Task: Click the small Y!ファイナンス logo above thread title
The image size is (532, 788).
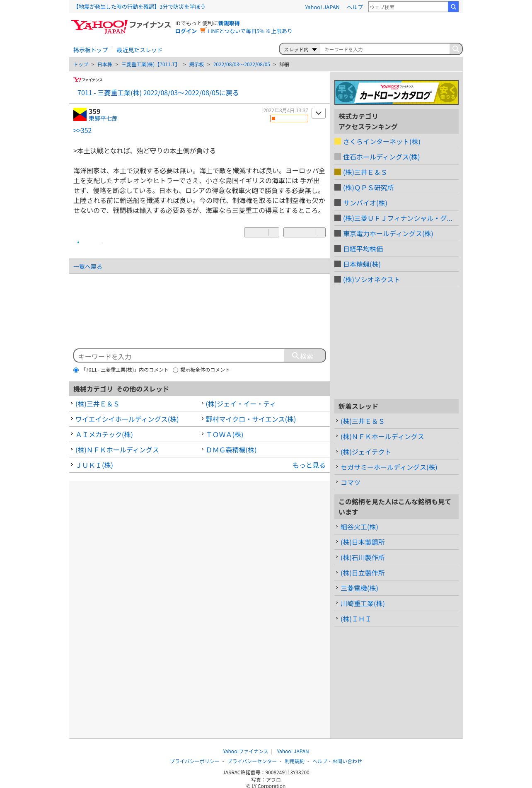Action: tap(88, 80)
